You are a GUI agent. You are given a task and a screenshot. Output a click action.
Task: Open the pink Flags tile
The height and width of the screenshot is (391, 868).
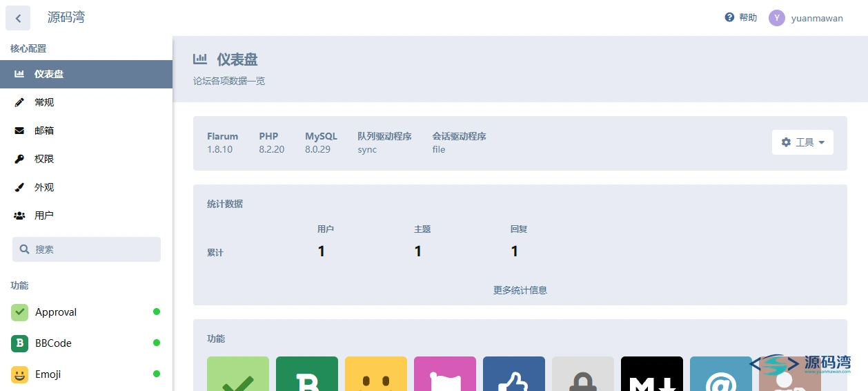pos(445,374)
